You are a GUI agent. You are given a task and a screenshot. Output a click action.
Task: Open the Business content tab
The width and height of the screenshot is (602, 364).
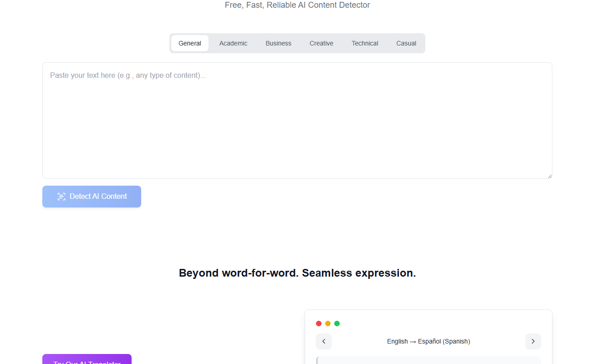click(278, 43)
